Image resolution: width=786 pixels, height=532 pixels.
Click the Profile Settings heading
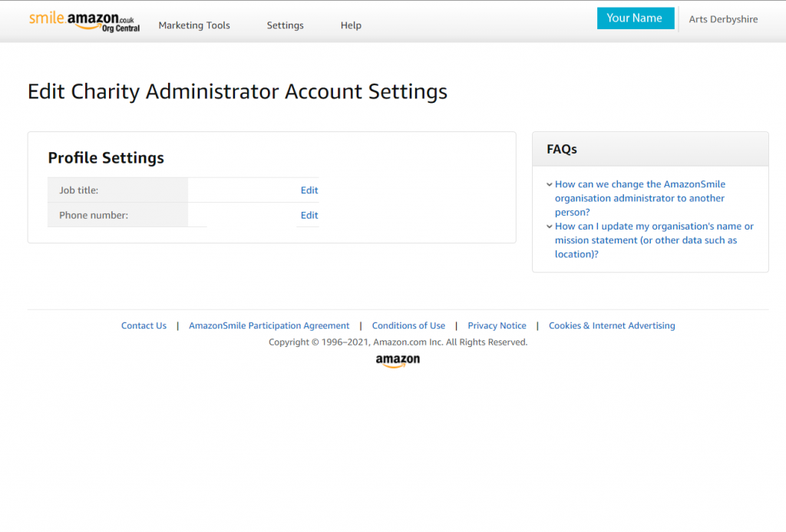pos(106,158)
